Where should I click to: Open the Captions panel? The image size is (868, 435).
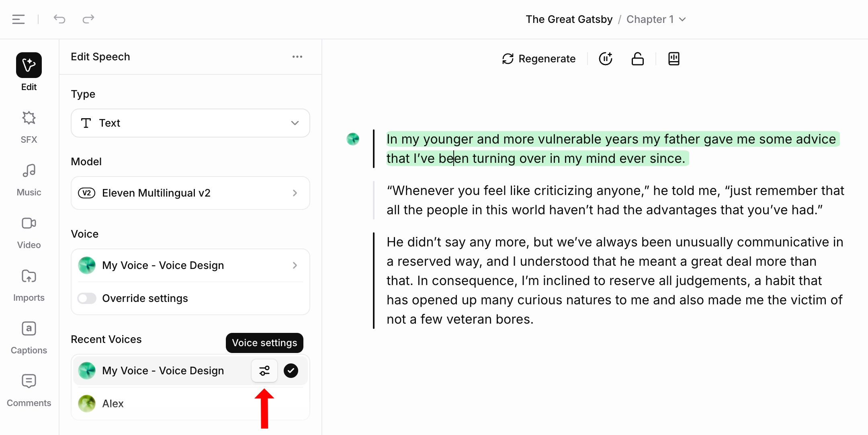click(x=29, y=337)
